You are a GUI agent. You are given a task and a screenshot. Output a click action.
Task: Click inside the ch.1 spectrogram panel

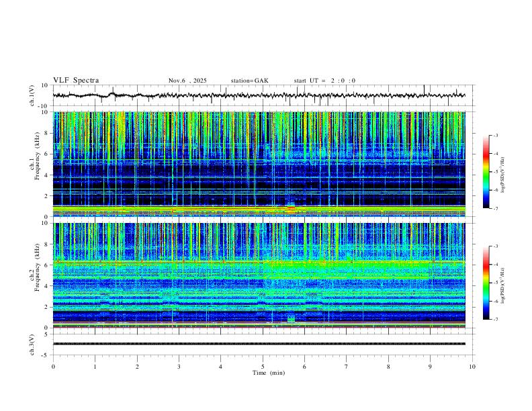pyautogui.click(x=259, y=164)
